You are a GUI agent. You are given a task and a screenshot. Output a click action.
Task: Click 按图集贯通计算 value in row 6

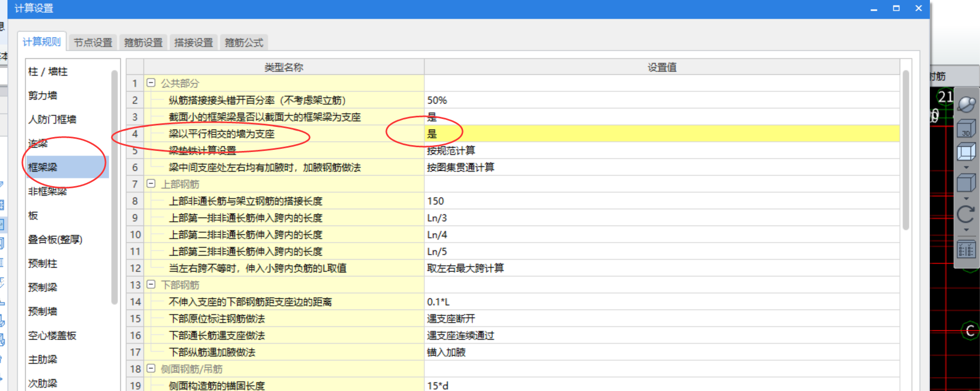(460, 167)
